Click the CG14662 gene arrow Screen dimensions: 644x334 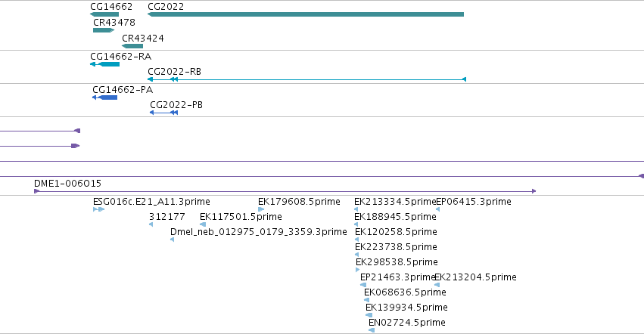[104, 14]
